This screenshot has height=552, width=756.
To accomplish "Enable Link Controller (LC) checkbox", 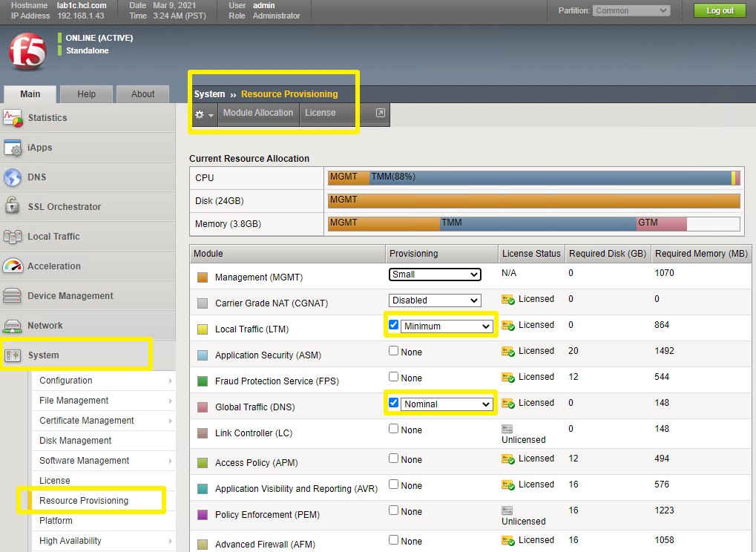I will pos(393,429).
